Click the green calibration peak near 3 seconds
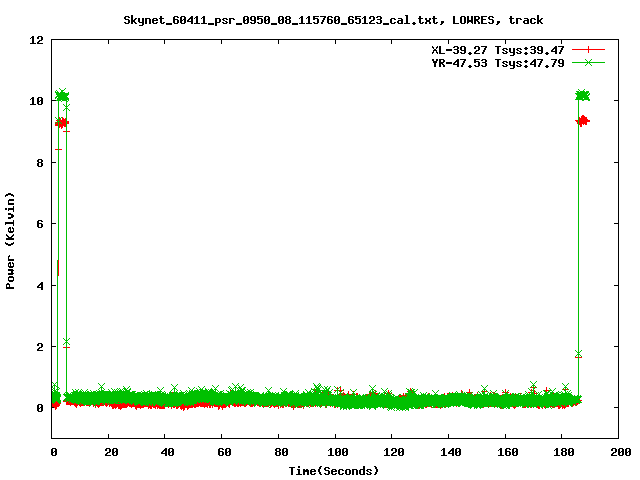Viewport: 640px width, 480px height. 62,95
